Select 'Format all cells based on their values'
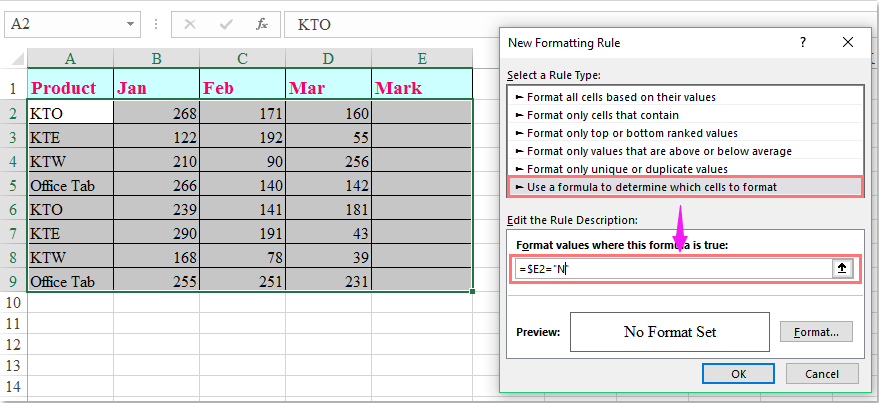879x403 pixels. [x=621, y=97]
